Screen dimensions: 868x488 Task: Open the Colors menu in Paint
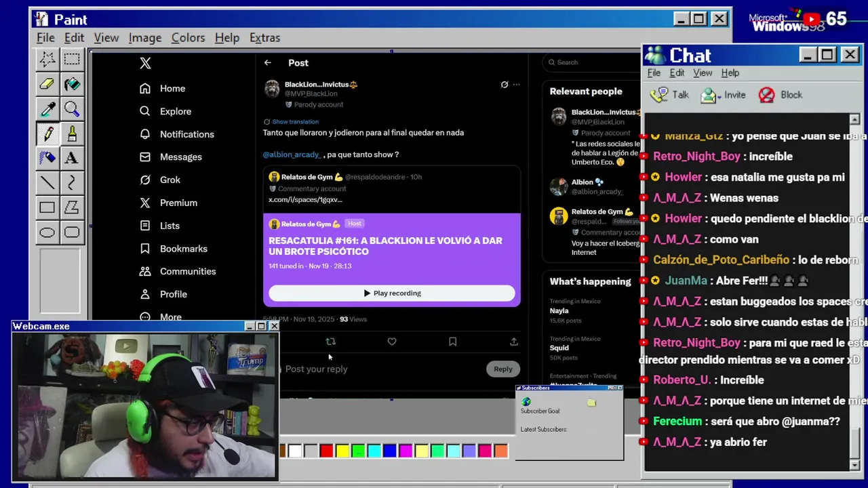pos(188,38)
